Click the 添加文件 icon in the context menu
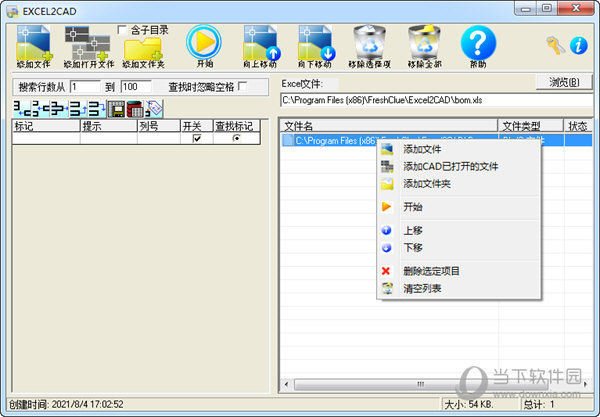 (387, 149)
